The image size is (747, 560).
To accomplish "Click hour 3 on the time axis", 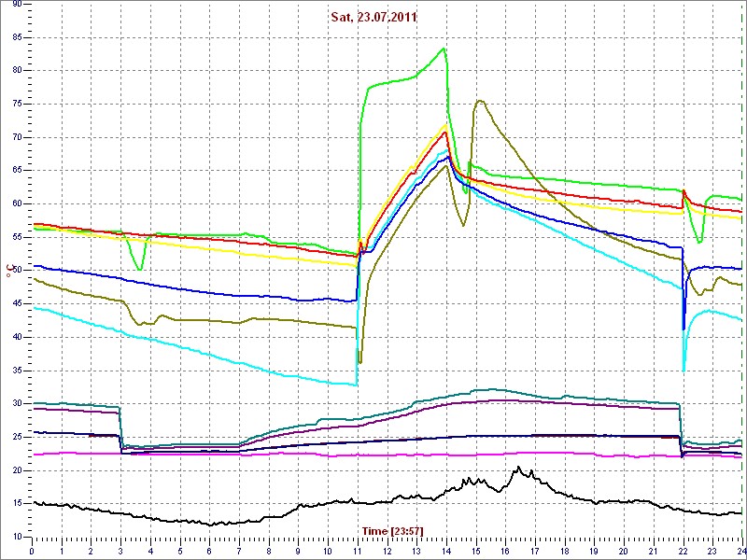I will pos(120,551).
